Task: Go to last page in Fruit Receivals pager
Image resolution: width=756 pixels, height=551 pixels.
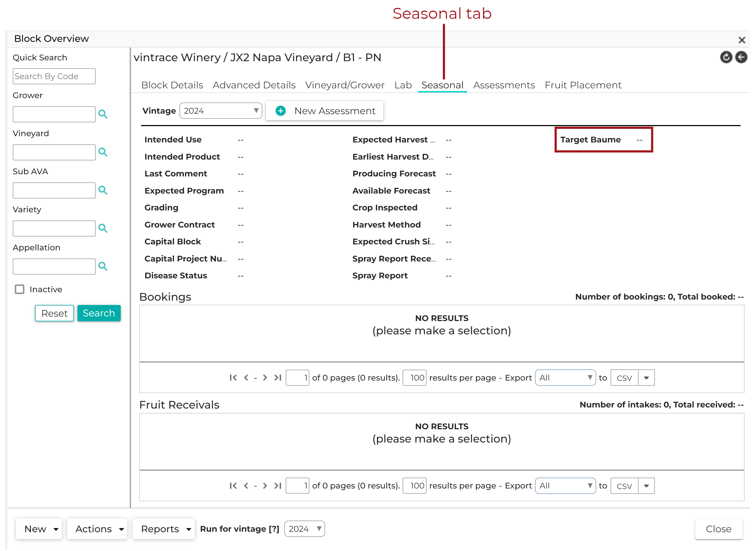Action: point(278,486)
